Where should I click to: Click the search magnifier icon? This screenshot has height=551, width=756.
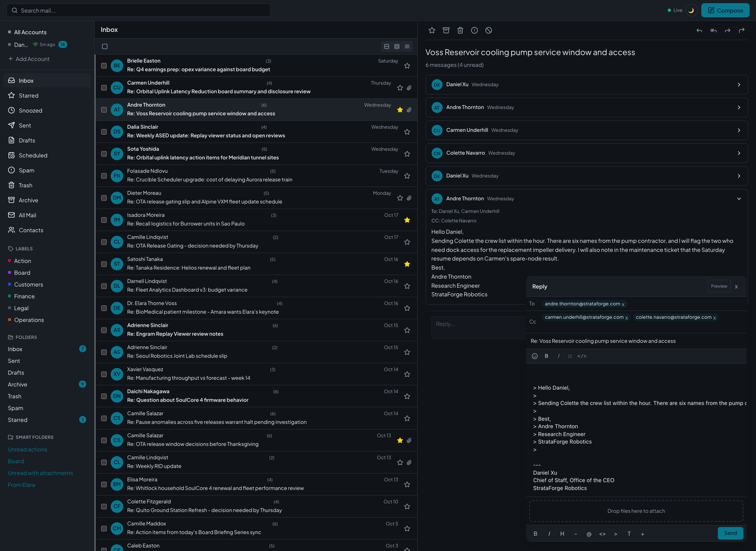[x=15, y=11]
